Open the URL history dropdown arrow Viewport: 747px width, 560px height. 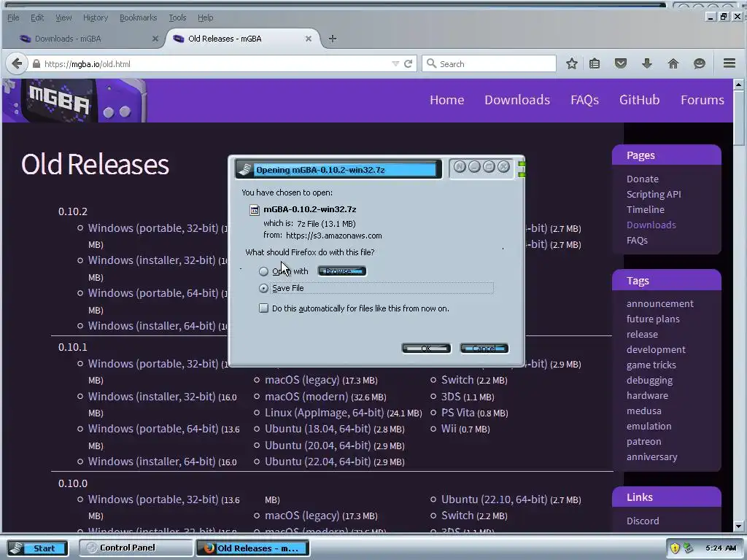click(x=395, y=64)
